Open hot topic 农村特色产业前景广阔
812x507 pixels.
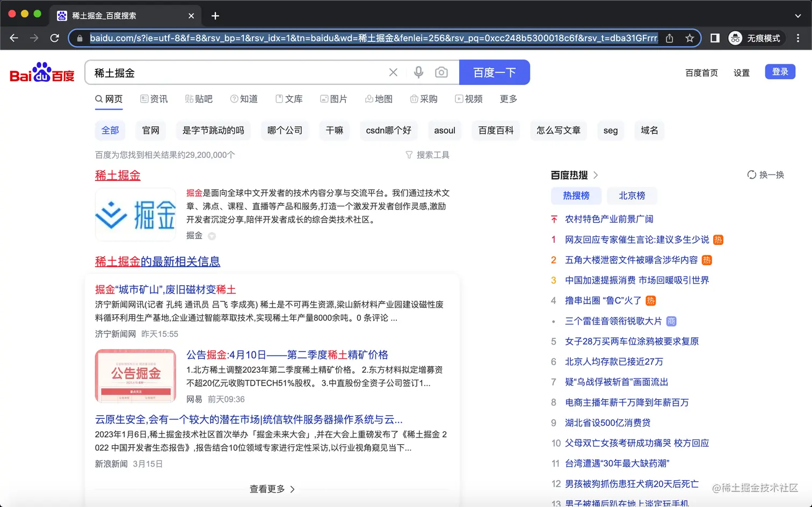click(609, 219)
